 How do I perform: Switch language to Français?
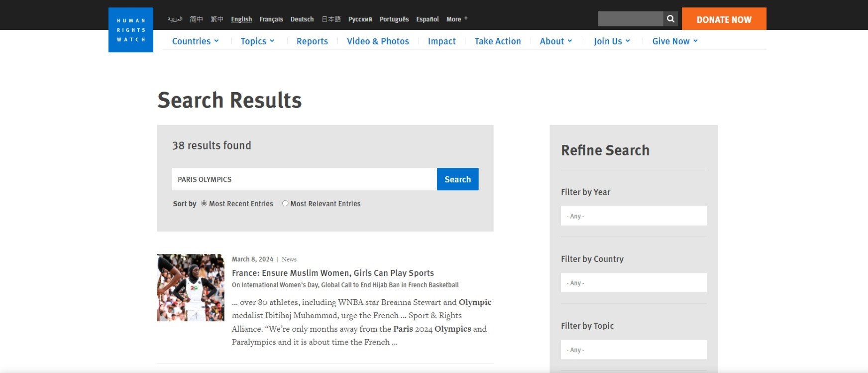pyautogui.click(x=271, y=19)
